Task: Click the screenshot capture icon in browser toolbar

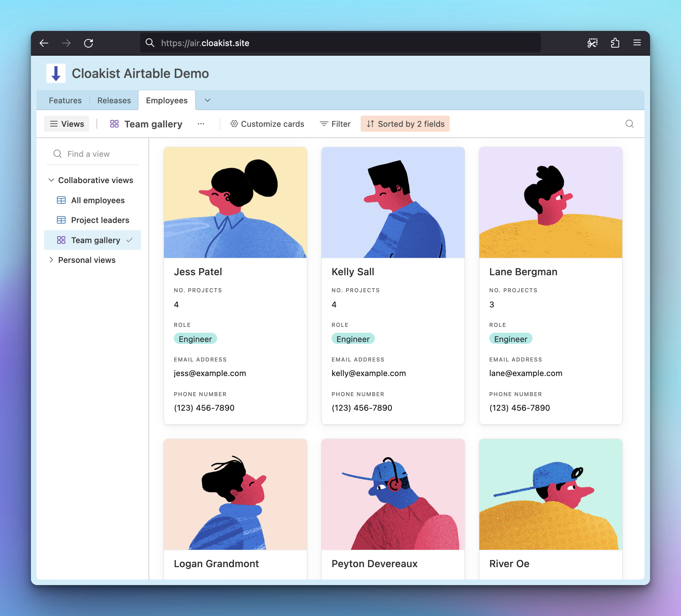Action: (x=593, y=43)
